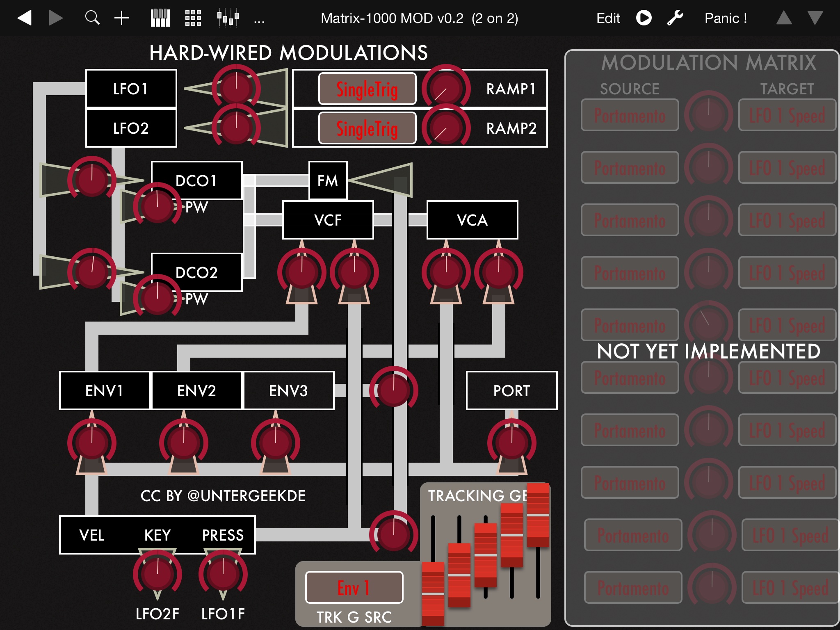Go to previous page with up triangle
Viewport: 840px width, 630px height.
pos(784,18)
